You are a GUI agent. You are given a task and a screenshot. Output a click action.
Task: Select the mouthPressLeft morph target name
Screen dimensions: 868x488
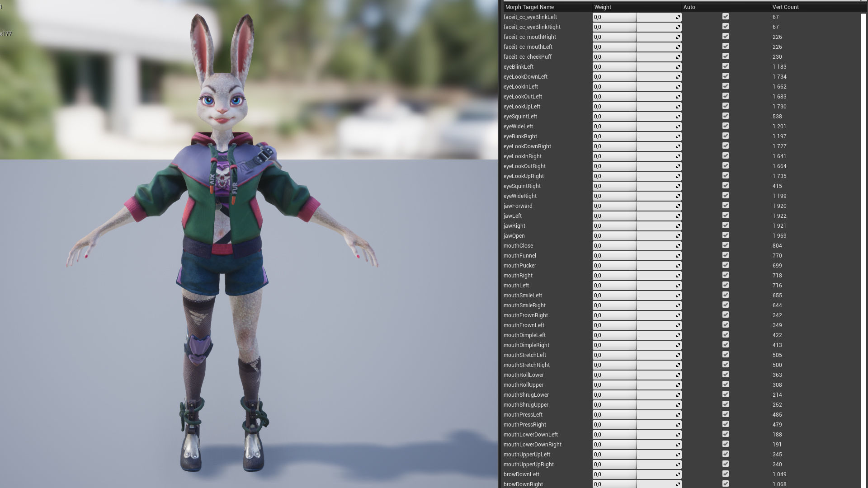coord(523,415)
